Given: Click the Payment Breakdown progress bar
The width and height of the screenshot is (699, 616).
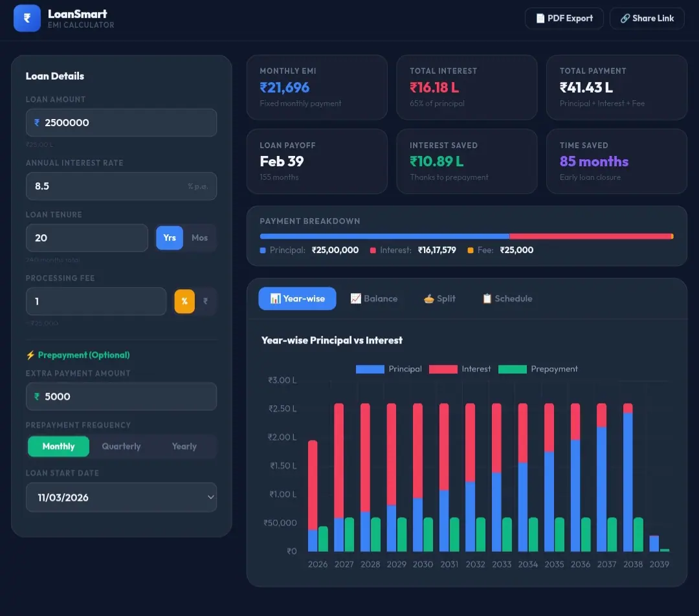Looking at the screenshot, I should [x=466, y=236].
